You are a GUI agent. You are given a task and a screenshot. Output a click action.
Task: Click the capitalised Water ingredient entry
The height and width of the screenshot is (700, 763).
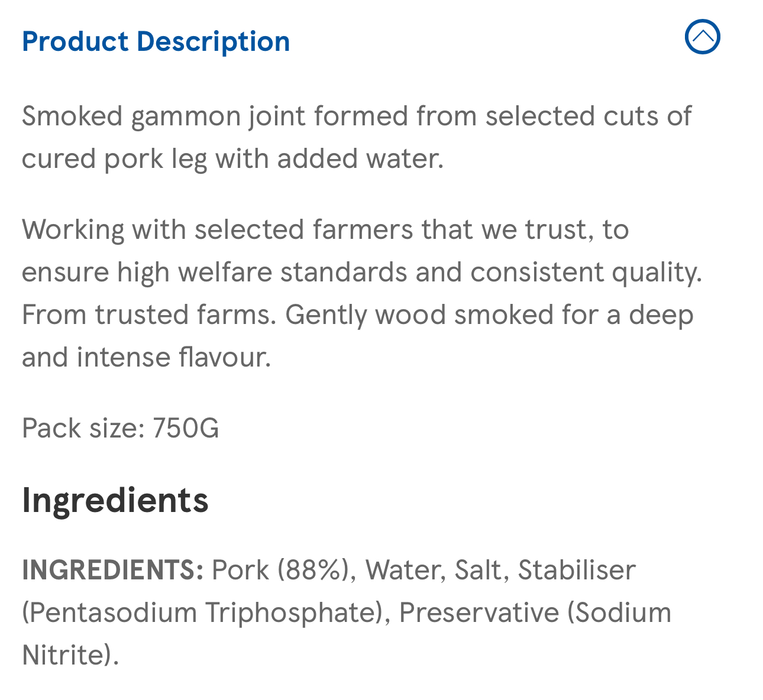(405, 570)
